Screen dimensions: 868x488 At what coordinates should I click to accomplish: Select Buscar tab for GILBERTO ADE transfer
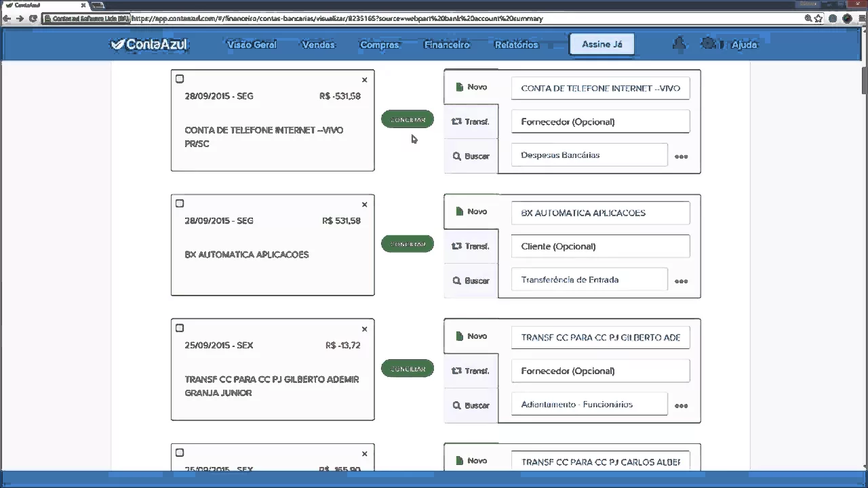[471, 405]
